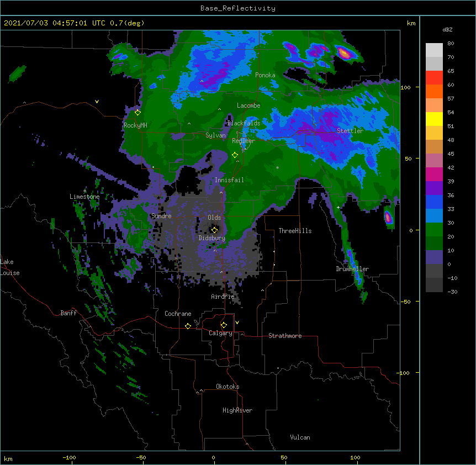
Task: Click the yellow v marker northwest of RockyMH
Action: click(97, 102)
